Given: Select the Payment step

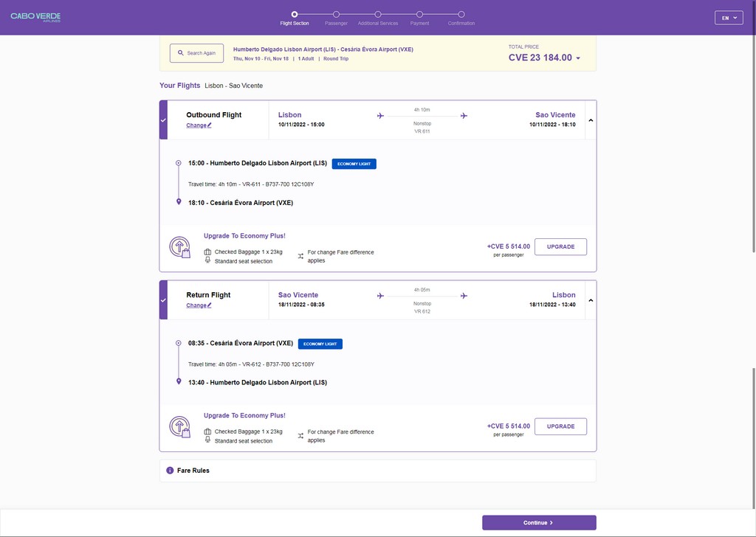Looking at the screenshot, I should point(419,18).
